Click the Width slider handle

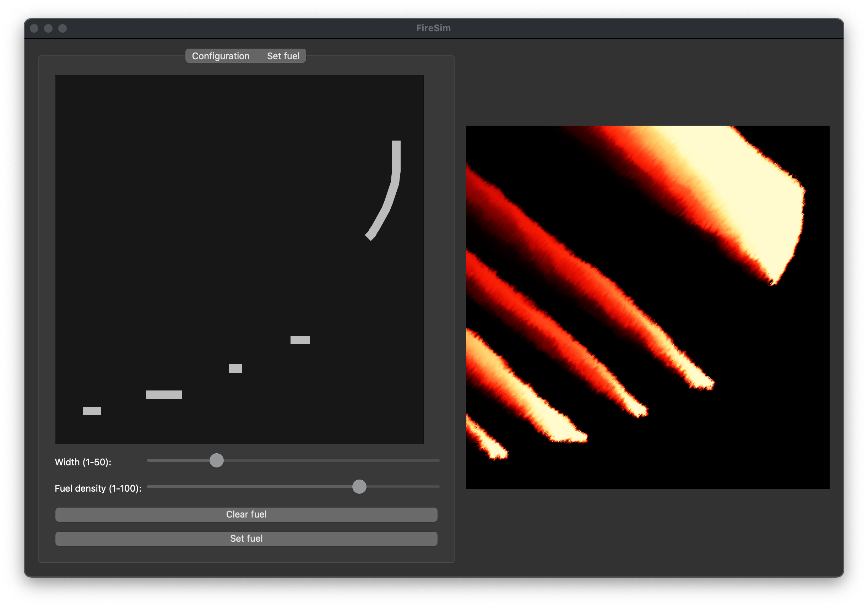coord(217,460)
